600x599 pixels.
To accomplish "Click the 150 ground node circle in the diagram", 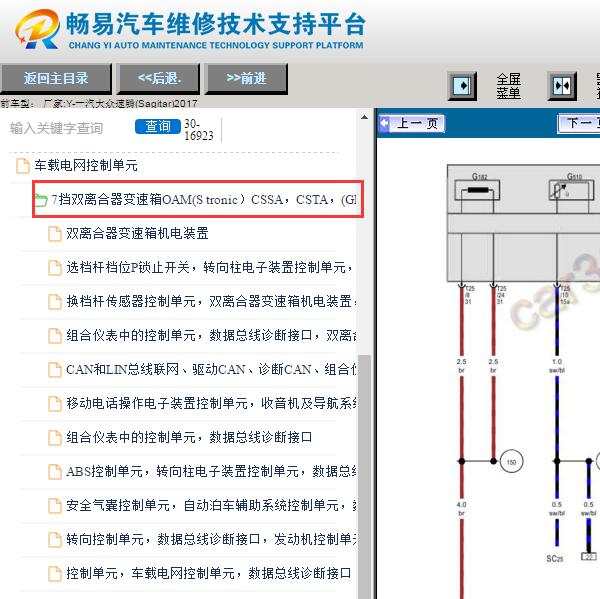I will click(x=512, y=462).
